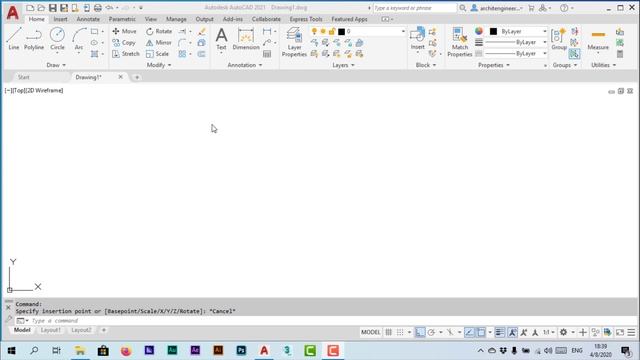Click the Stretch tool
Image resolution: width=640 pixels, height=360 pixels.
126,53
